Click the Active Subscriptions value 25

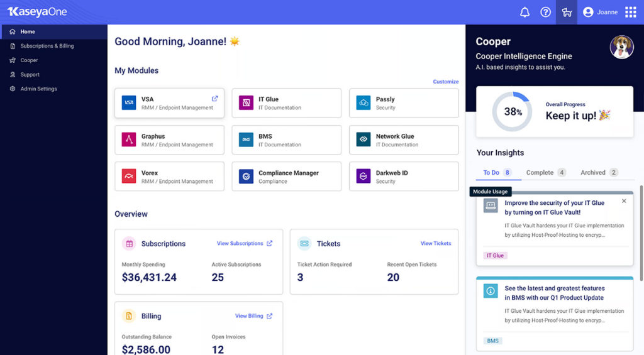pos(218,278)
